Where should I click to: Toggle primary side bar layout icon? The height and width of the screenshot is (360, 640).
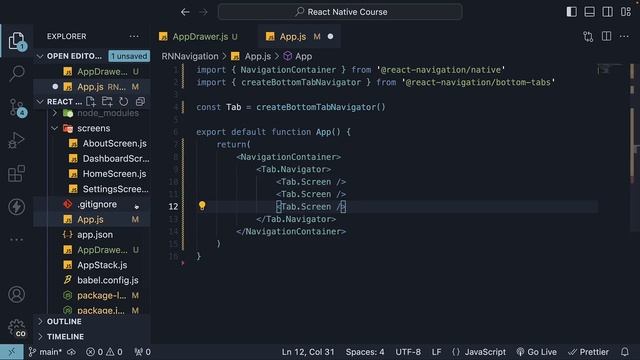571,12
